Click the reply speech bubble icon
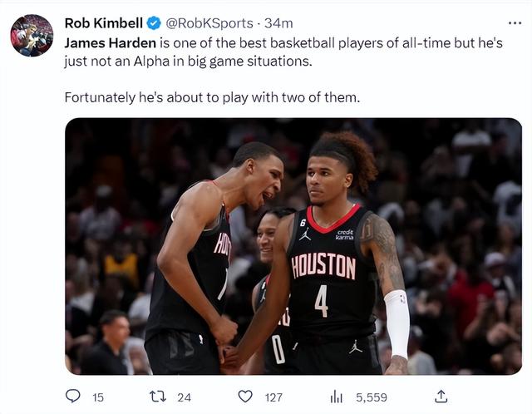This screenshot has width=532, height=414. (72, 397)
